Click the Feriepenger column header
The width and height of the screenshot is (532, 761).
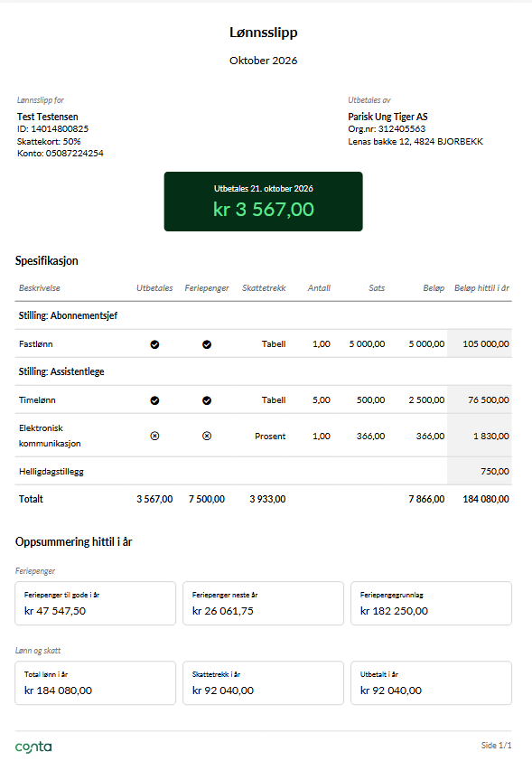[x=207, y=287]
